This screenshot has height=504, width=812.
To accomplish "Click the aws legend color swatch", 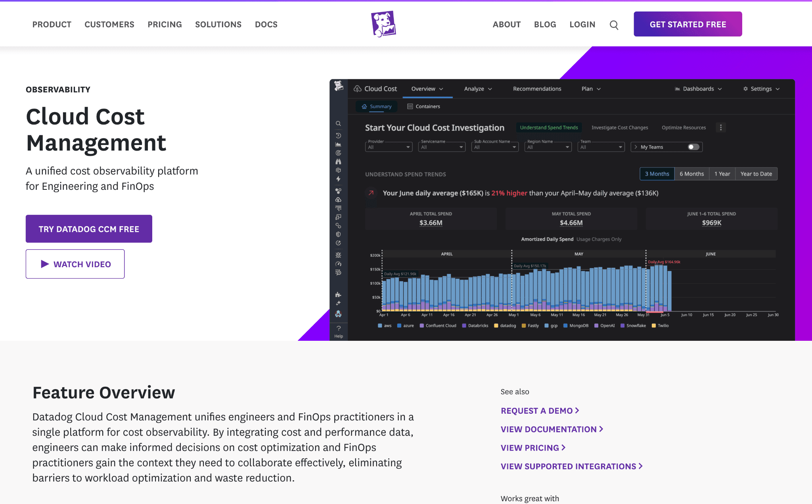I will click(x=380, y=326).
